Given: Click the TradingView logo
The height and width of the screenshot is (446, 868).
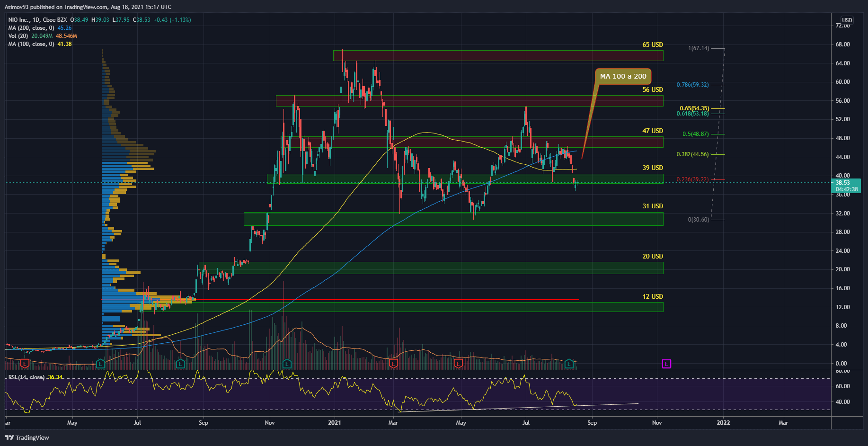Looking at the screenshot, I should (x=27, y=437).
